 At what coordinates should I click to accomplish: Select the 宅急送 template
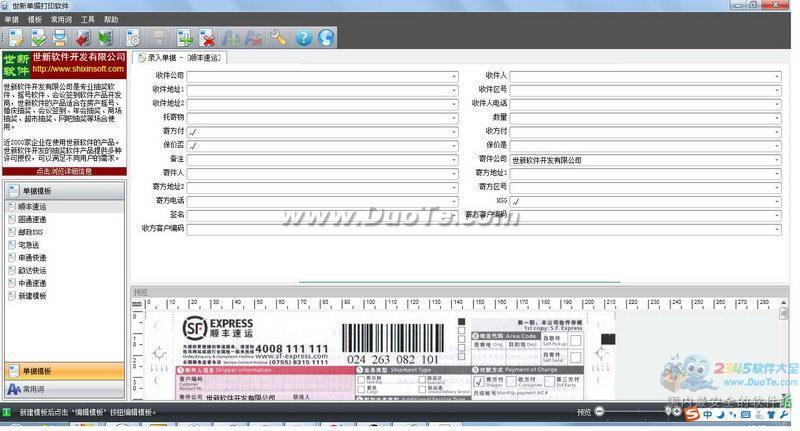(x=29, y=245)
